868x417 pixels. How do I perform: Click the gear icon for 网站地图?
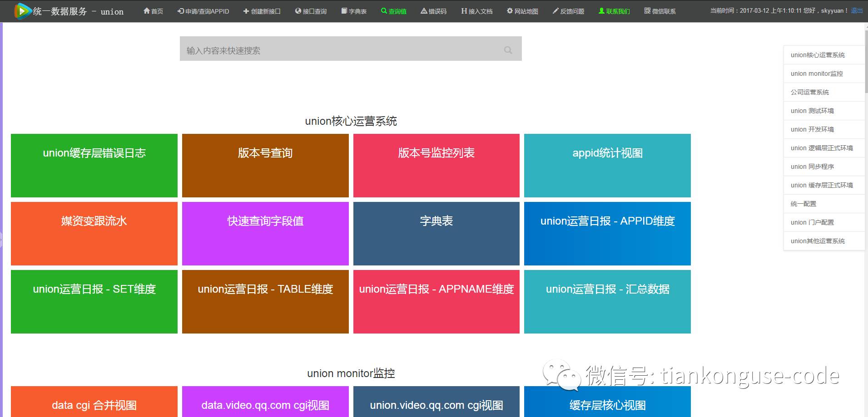510,11
